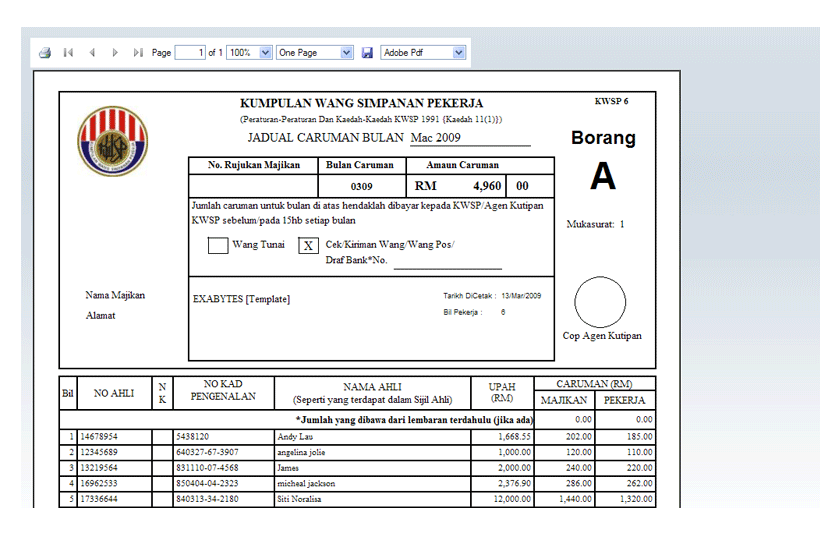The image size is (820, 559).
Task: Click the Mac 2009 month field
Action: 468,138
